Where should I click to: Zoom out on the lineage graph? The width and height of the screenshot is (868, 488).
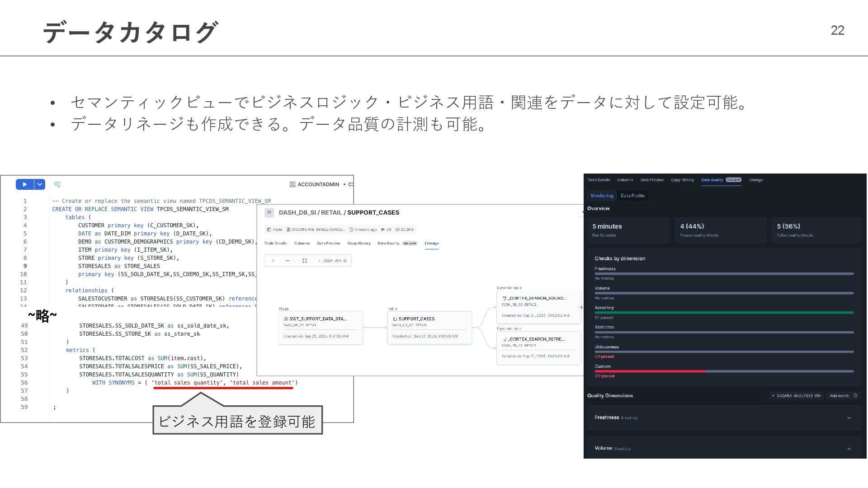[288, 261]
